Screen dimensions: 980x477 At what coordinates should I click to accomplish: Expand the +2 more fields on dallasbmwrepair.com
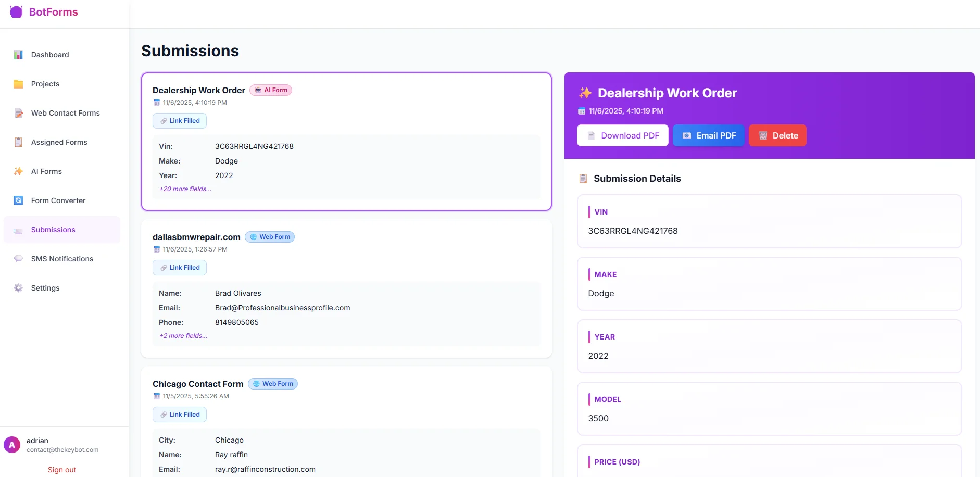coord(183,336)
